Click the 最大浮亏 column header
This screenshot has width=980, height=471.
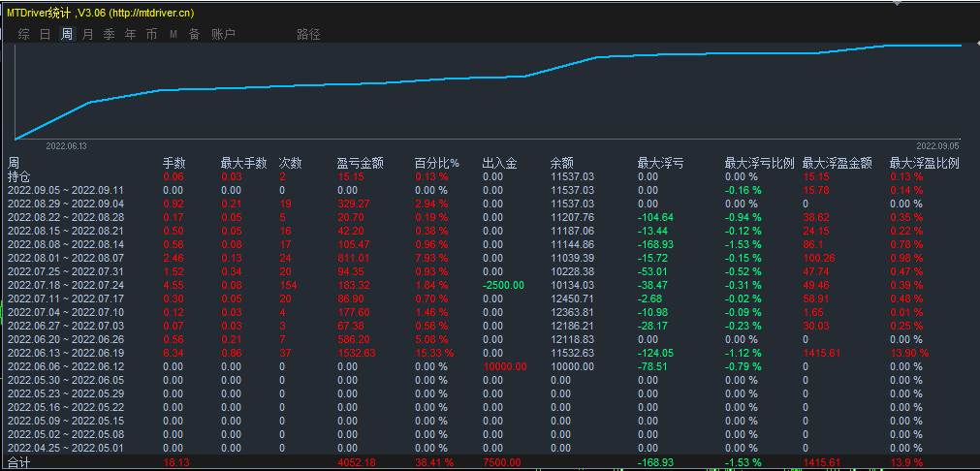(x=660, y=164)
